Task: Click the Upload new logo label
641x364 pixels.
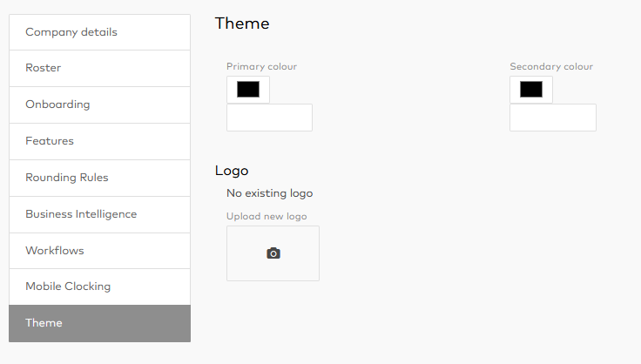Action: pyautogui.click(x=267, y=217)
